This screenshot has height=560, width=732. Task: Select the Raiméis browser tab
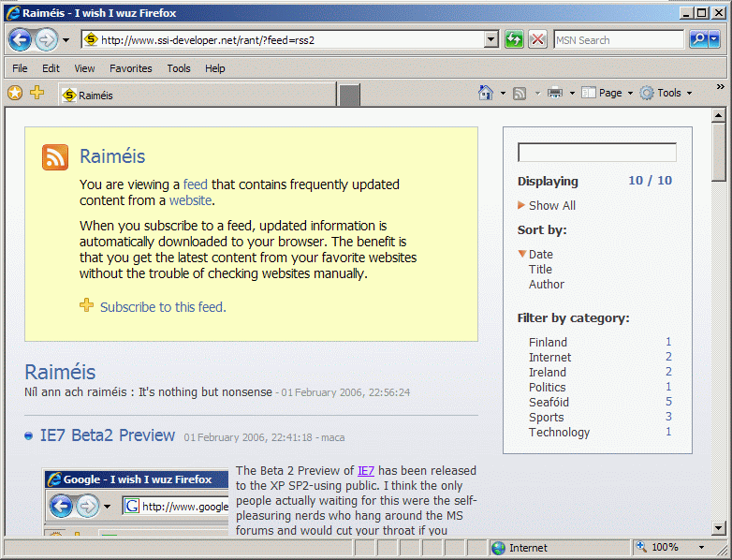[197, 95]
